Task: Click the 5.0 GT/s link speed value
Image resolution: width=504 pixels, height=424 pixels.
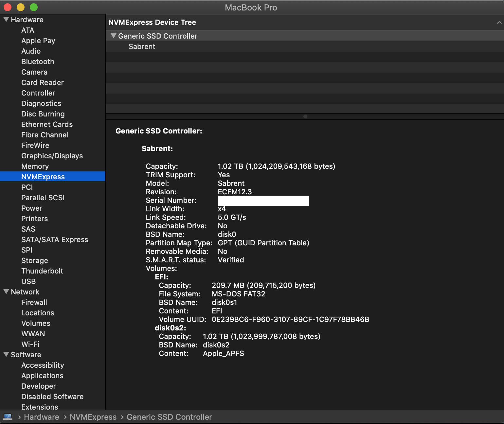Action: tap(232, 217)
